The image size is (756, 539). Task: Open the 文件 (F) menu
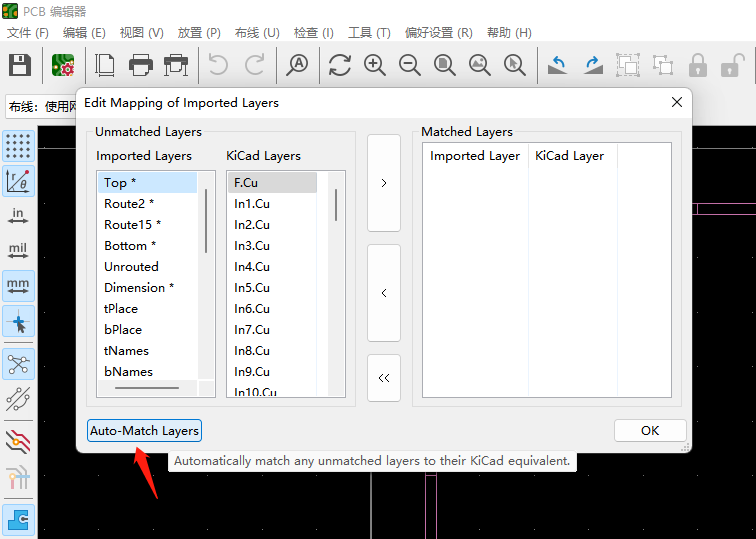(x=28, y=33)
